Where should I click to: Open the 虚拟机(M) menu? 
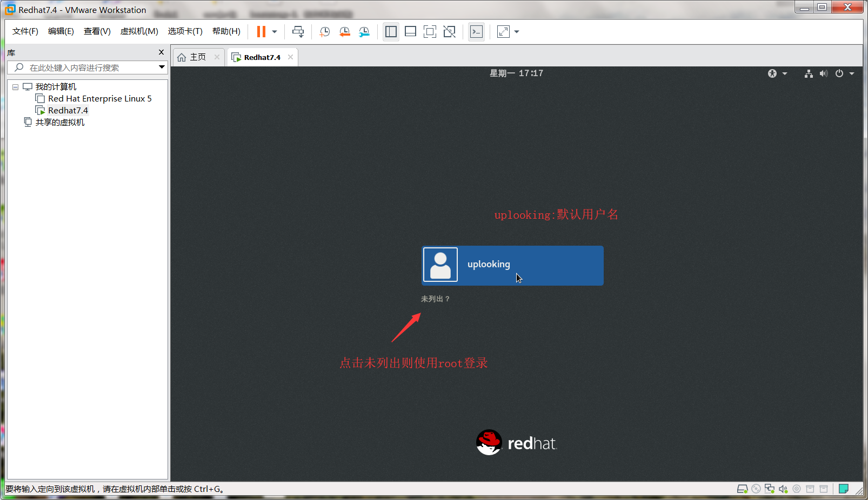tap(139, 31)
